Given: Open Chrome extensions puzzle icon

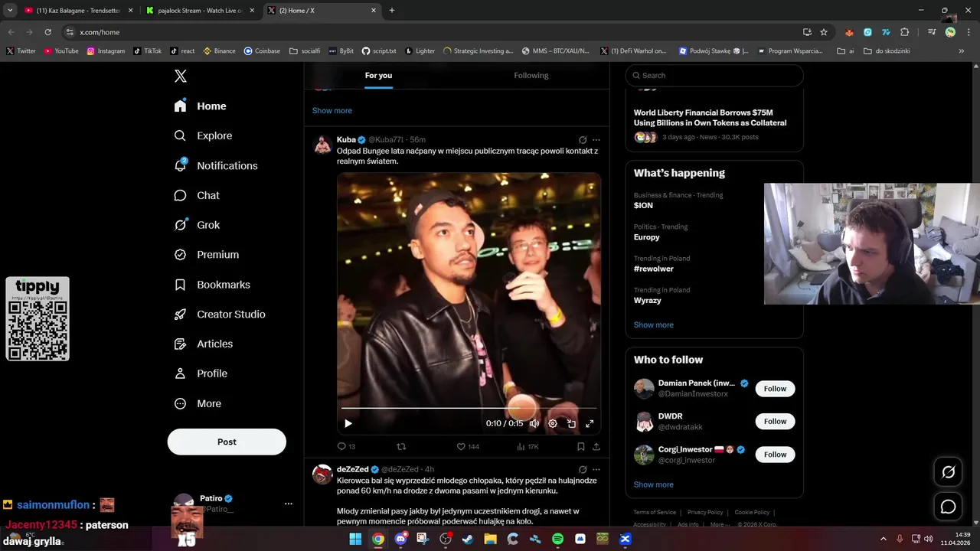Looking at the screenshot, I should [905, 32].
